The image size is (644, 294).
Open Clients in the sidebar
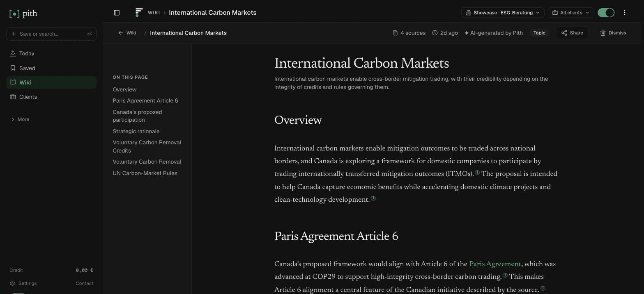[x=51, y=97]
